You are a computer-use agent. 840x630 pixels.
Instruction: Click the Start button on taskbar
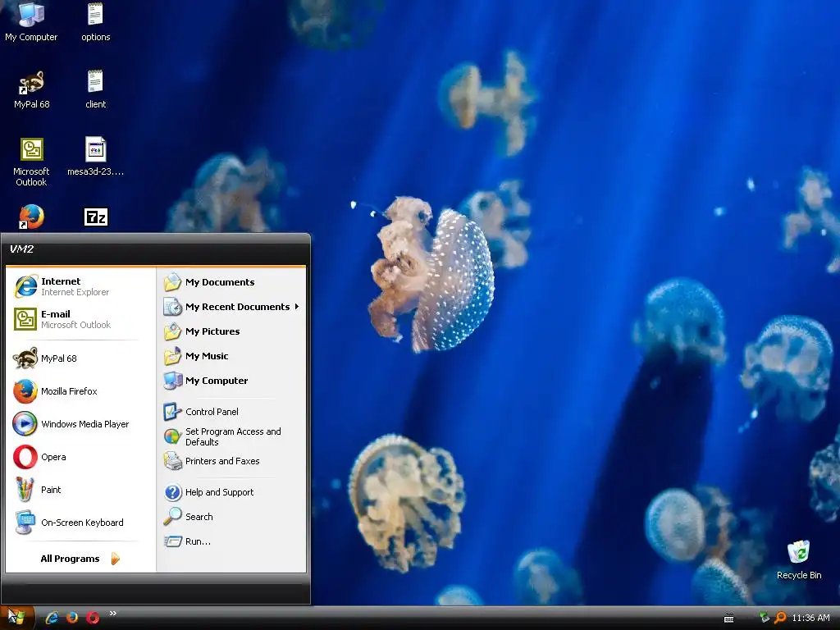[16, 618]
